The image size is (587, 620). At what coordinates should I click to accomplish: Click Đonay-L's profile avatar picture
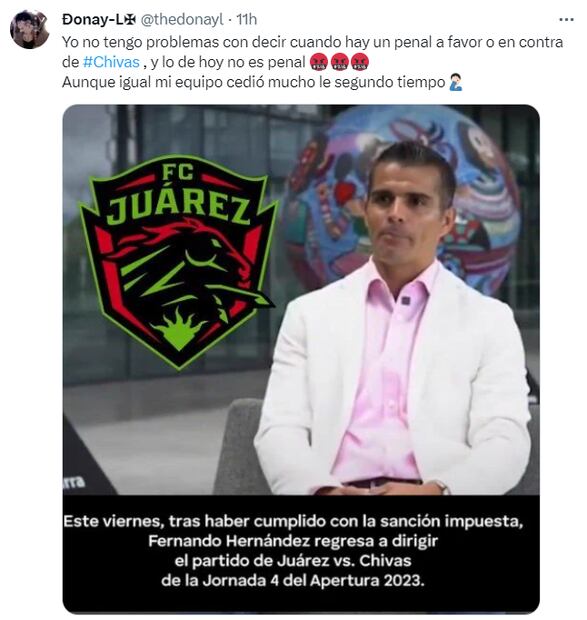29,30
